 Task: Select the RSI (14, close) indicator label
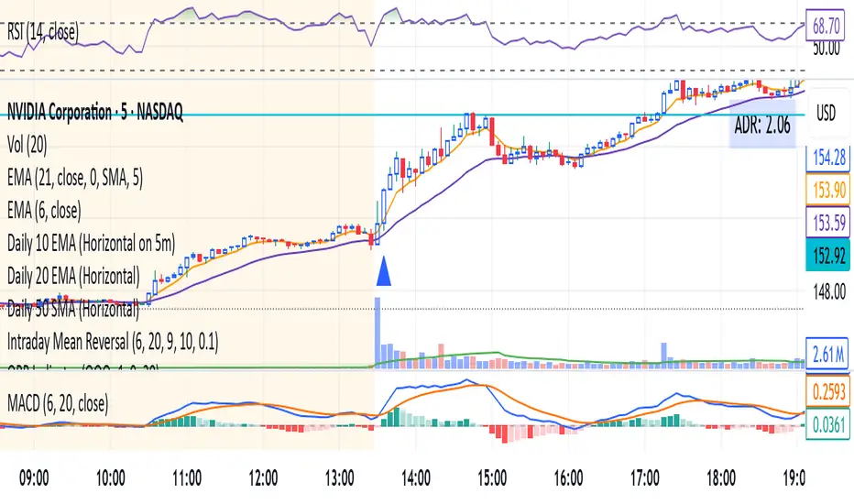42,31
